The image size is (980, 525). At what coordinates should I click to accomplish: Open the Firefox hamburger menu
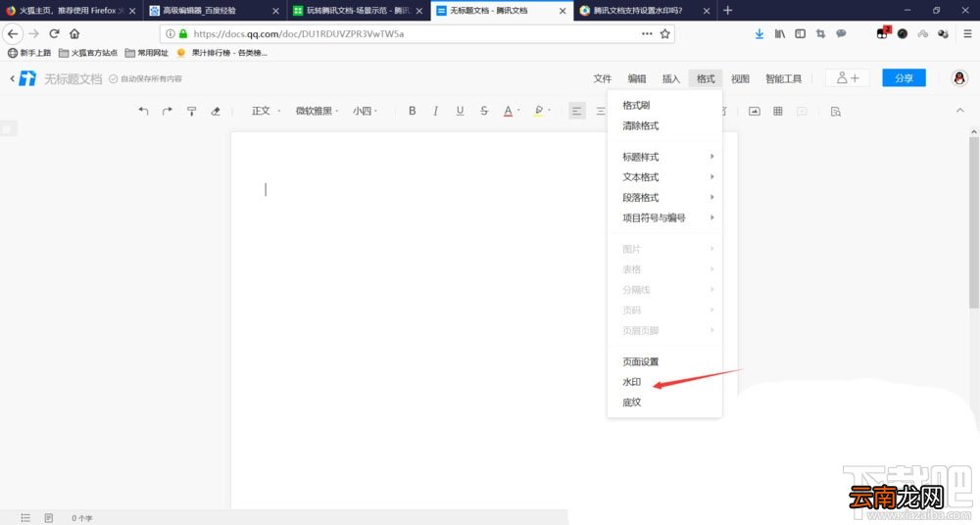tap(966, 33)
